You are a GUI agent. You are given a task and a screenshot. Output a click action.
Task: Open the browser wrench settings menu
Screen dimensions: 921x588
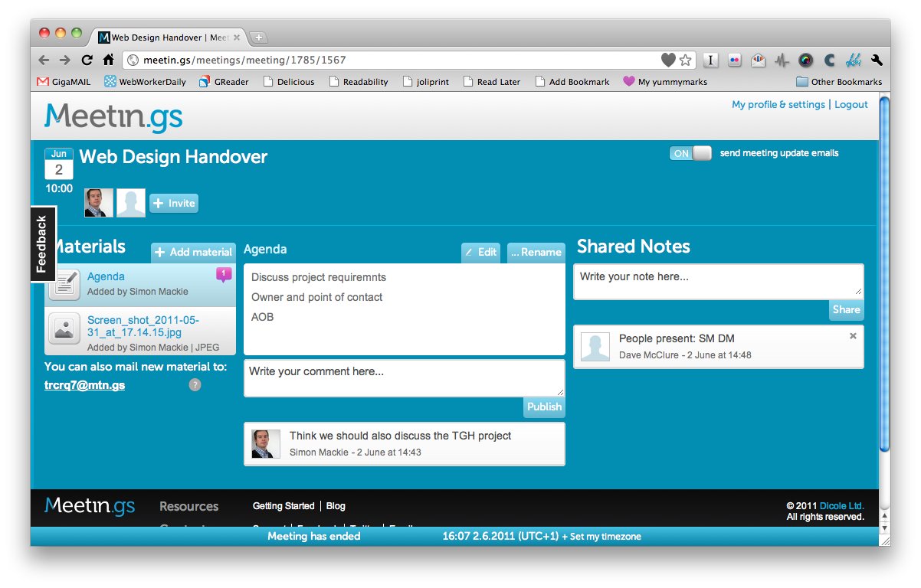[877, 60]
